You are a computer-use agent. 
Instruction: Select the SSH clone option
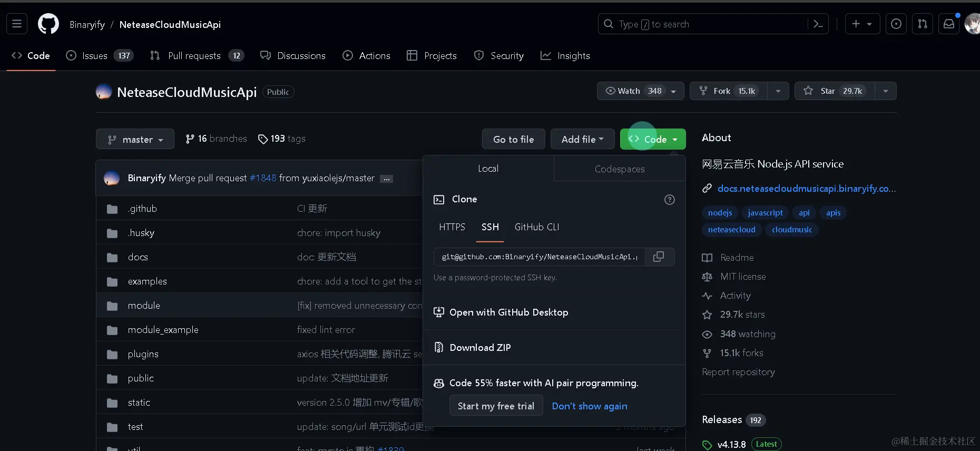[x=490, y=227]
